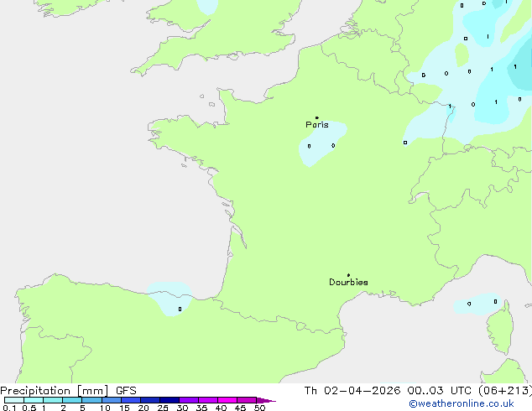Pick the legend swatch between 0.5 and 1
The width and height of the screenshot is (532, 411).
pyautogui.click(x=34, y=400)
